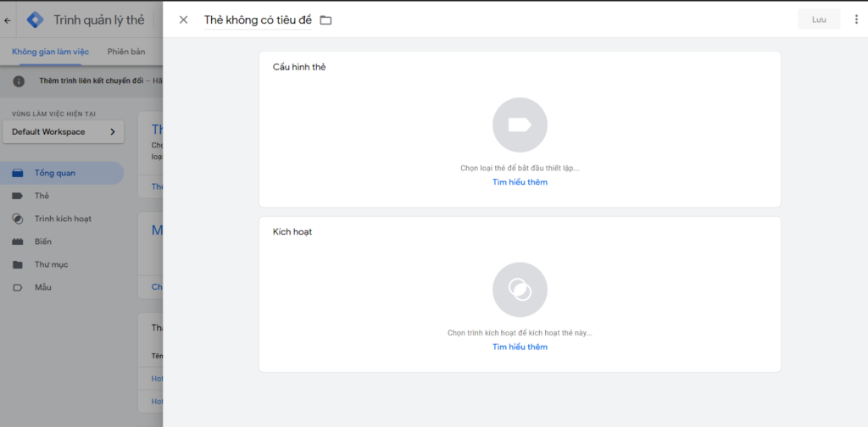The width and height of the screenshot is (868, 427).
Task: Switch to Không gian làm việc tab
Action: (x=50, y=52)
